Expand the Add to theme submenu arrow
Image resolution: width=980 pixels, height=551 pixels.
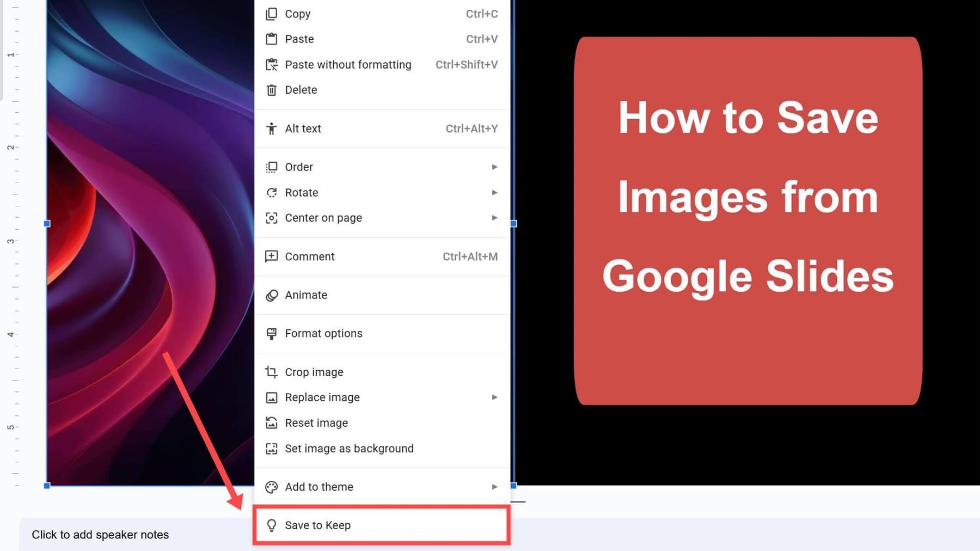pyautogui.click(x=494, y=487)
